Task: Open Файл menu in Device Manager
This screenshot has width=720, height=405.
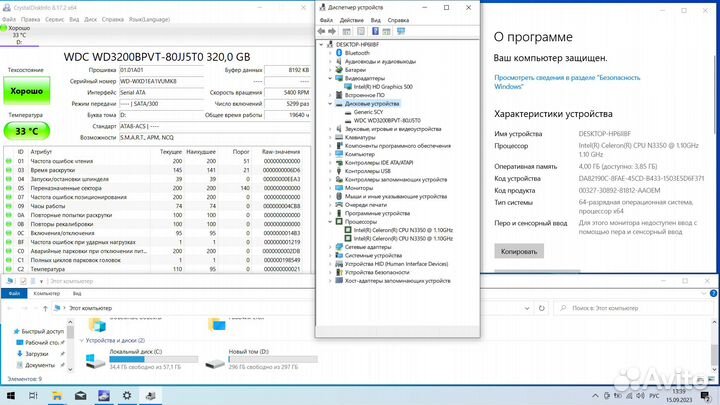Action: (326, 20)
